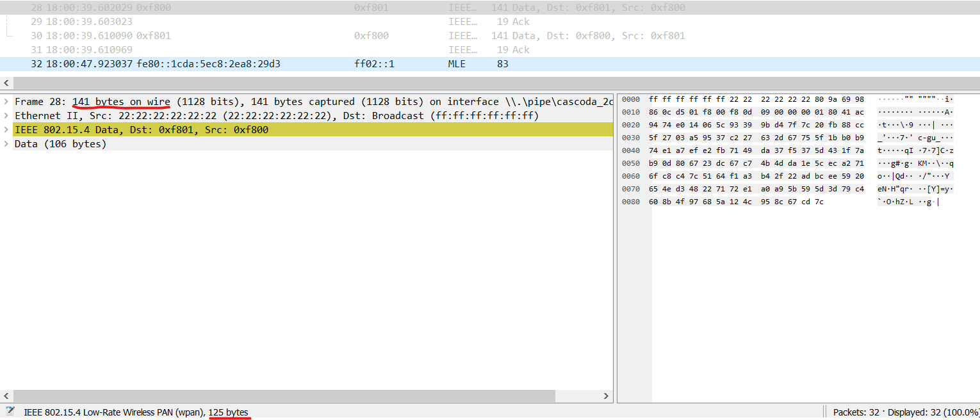Select packet 32 MLE row
Image resolution: width=980 pixels, height=420 pixels.
pos(490,64)
